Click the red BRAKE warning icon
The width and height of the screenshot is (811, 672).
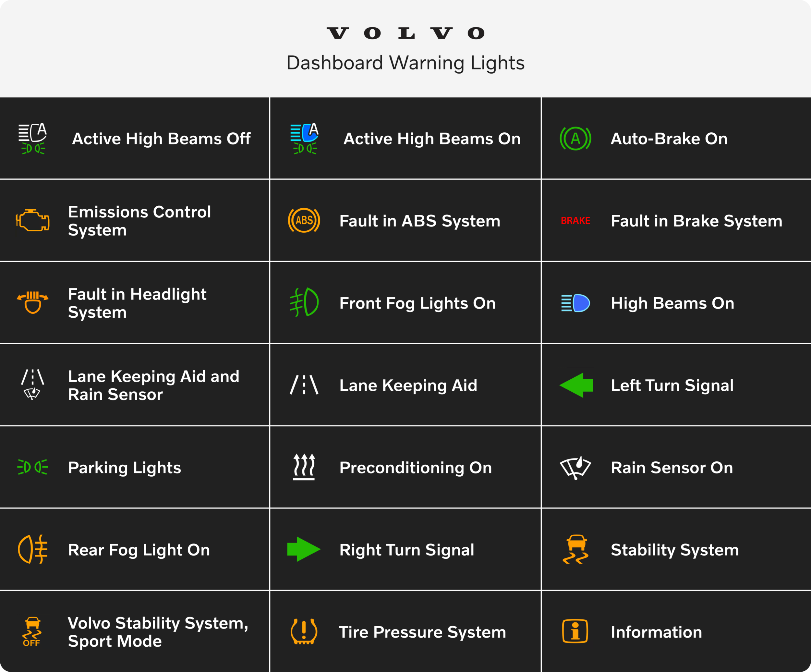click(575, 221)
